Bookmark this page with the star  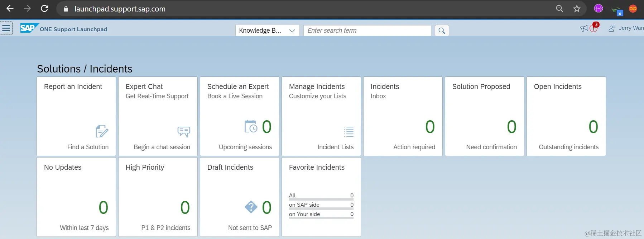point(577,9)
